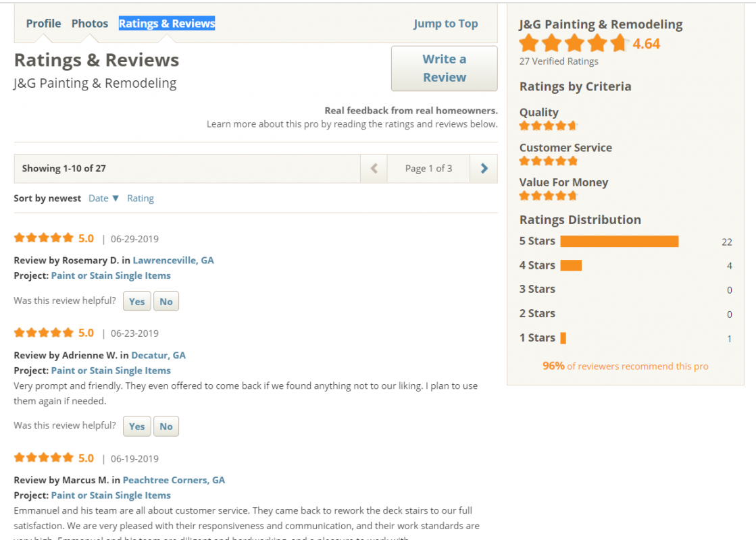Open Marcus M.'s Paint or Stain Single Items project
756x540 pixels.
click(x=111, y=495)
